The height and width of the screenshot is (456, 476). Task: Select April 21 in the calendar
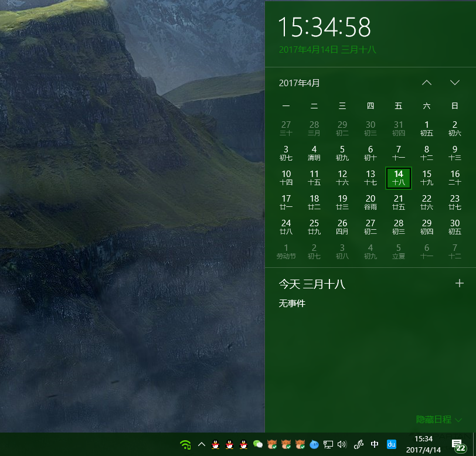tap(398, 202)
